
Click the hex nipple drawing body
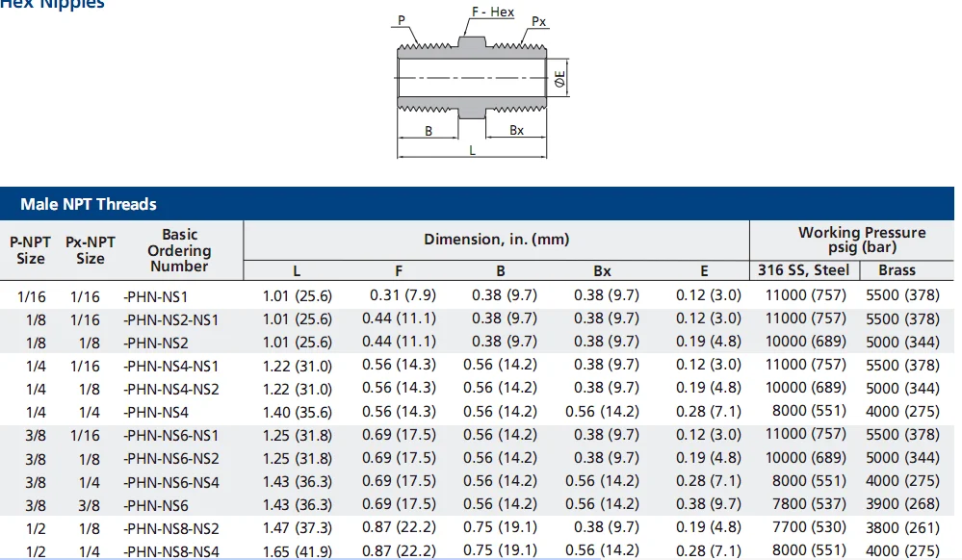point(472,77)
